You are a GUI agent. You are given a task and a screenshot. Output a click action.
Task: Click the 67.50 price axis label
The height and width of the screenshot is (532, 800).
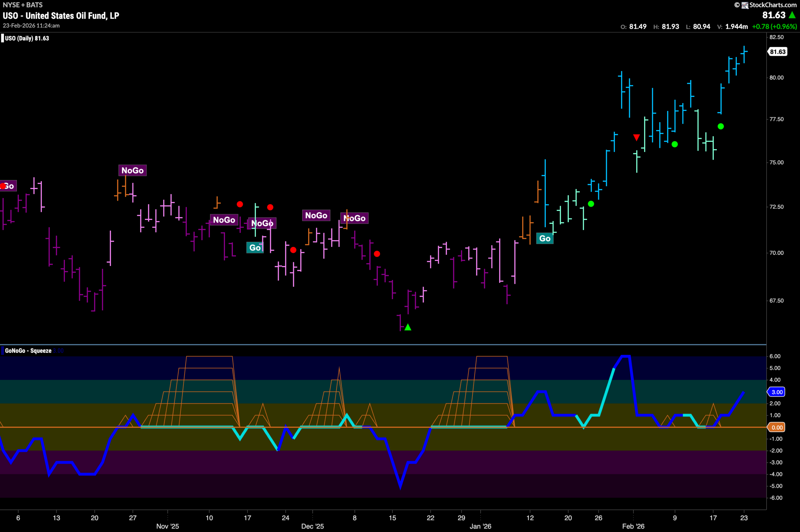(x=777, y=301)
